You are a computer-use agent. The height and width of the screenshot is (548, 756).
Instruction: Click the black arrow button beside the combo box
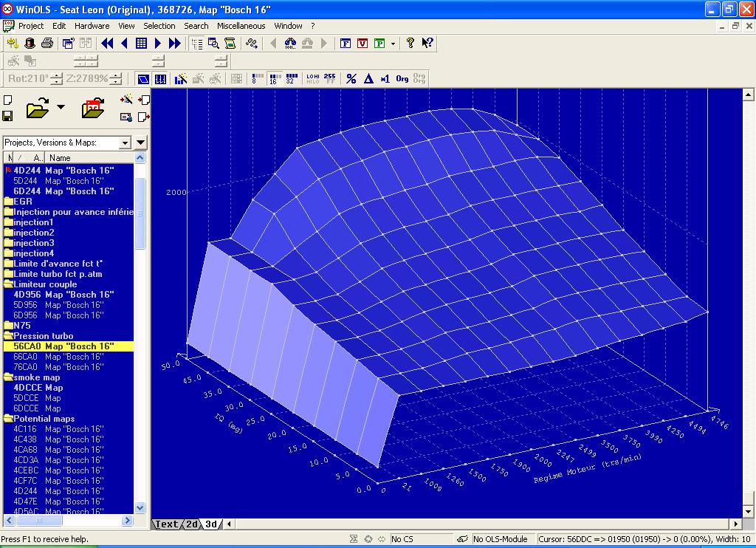141,143
